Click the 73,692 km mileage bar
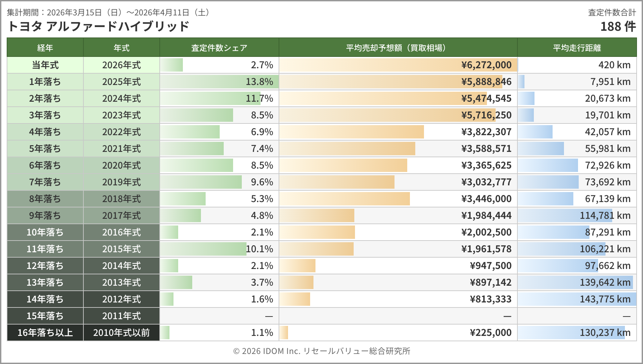The height and width of the screenshot is (364, 643). [548, 182]
